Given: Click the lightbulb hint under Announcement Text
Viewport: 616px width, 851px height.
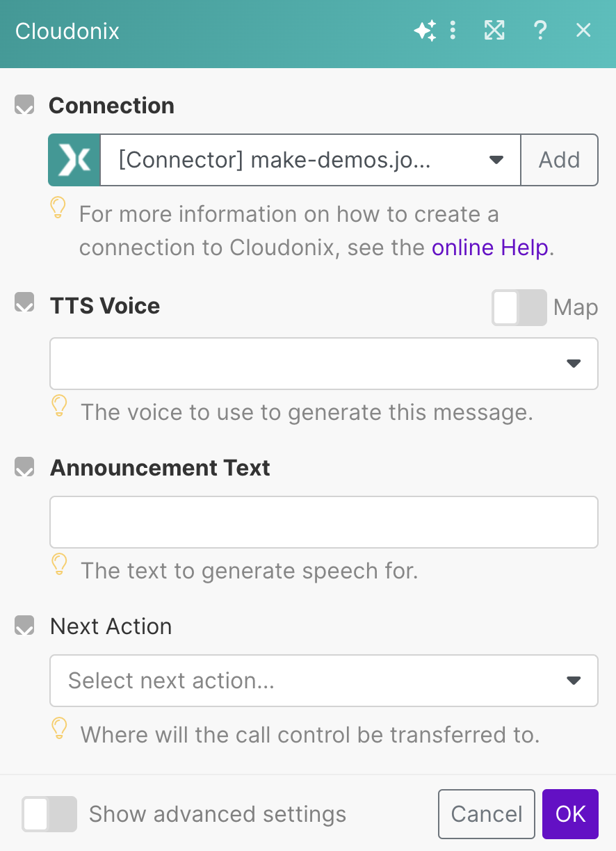Looking at the screenshot, I should 60,565.
